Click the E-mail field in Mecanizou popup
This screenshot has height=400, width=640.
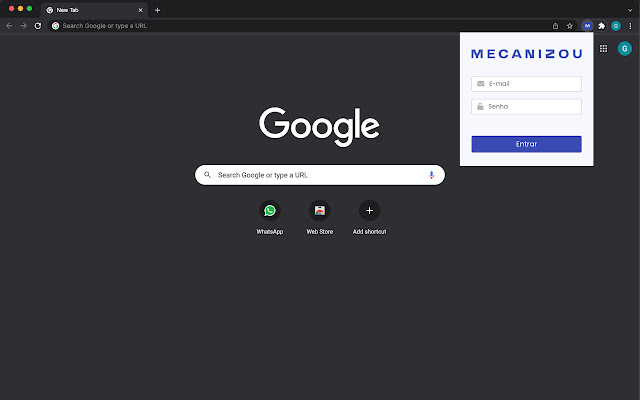(526, 84)
